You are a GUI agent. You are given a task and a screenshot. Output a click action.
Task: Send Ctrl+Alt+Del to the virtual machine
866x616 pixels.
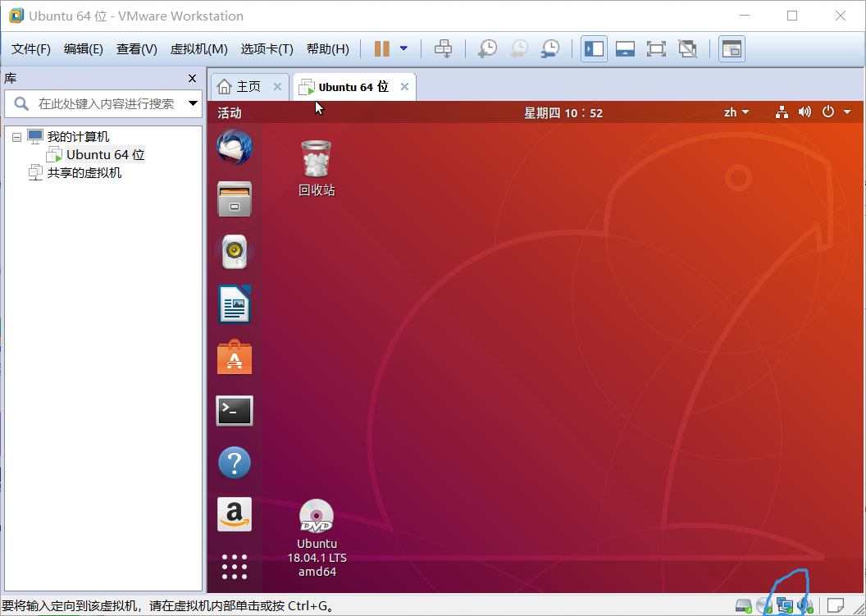click(443, 48)
